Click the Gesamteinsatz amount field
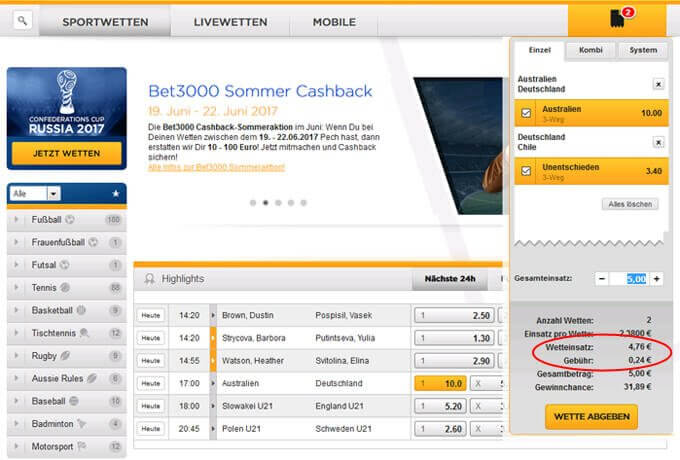680x460 pixels. click(629, 279)
